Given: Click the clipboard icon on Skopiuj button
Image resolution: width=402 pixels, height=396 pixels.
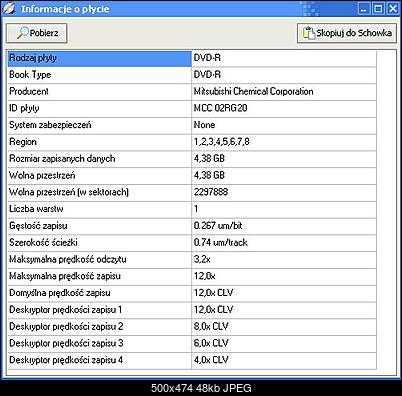Looking at the screenshot, I should (309, 33).
